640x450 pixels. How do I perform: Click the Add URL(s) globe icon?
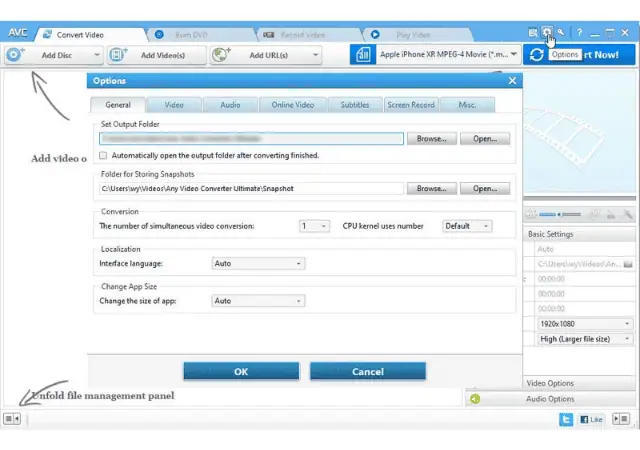coord(221,54)
